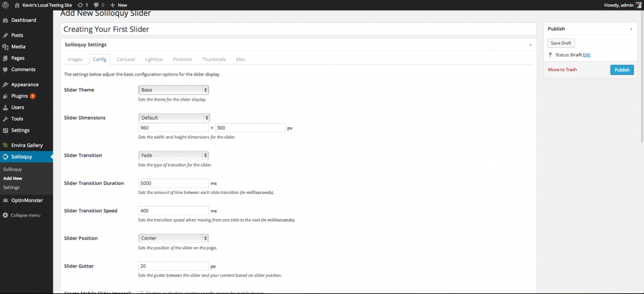
Task: Click the WordPress logo icon
Action: [6, 4]
